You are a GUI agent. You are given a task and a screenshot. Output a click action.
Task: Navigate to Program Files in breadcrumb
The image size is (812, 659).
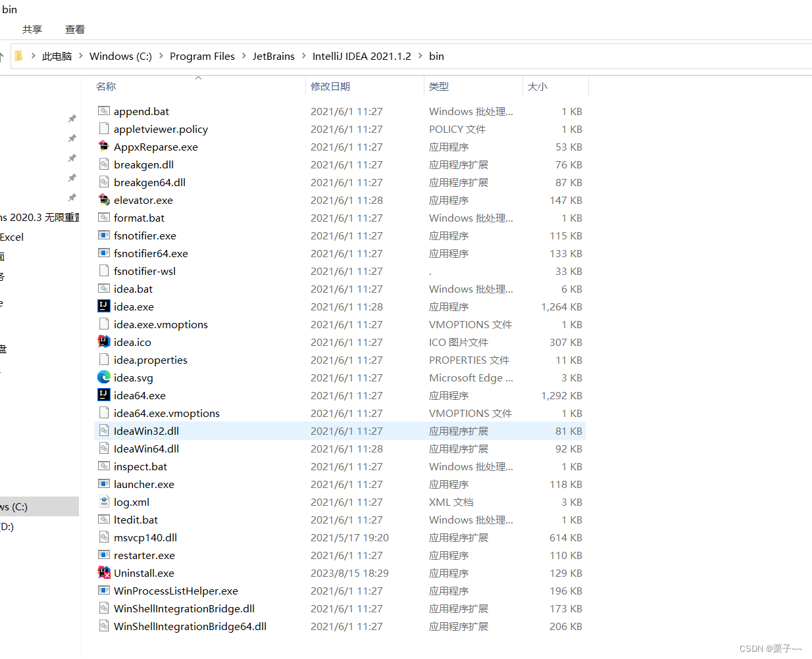[x=202, y=57]
